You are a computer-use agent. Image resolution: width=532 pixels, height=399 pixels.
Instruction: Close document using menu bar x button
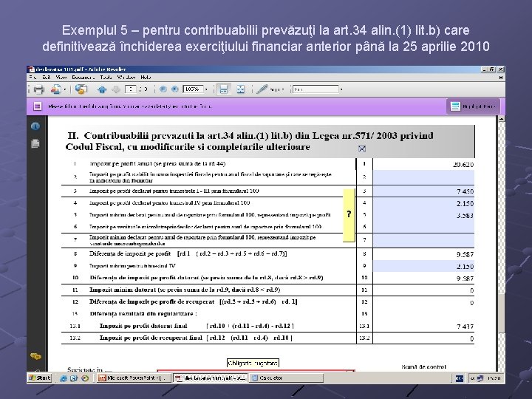tap(501, 78)
